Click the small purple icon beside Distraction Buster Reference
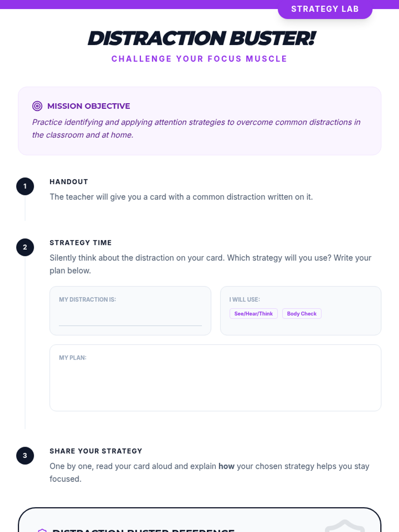Viewport: 399px width, 532px height. pos(42,530)
